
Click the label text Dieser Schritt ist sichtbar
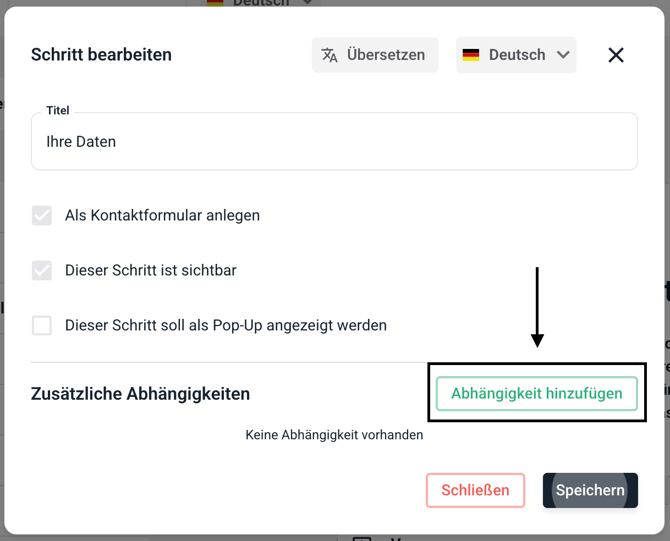[x=151, y=270]
